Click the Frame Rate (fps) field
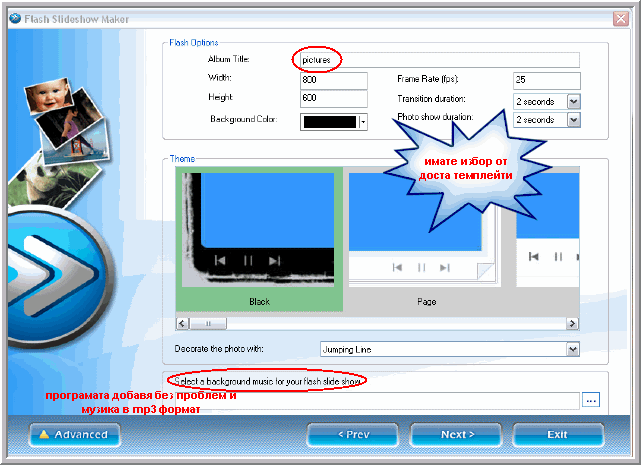Viewport: 641px width, 465px height. (547, 80)
